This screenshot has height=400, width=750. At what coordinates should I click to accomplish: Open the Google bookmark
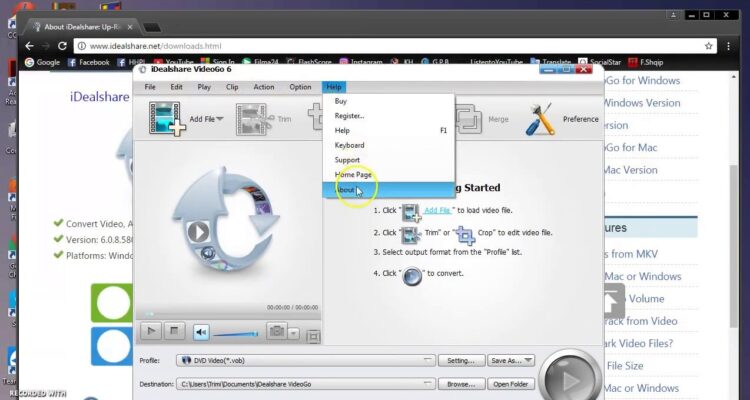click(x=42, y=62)
